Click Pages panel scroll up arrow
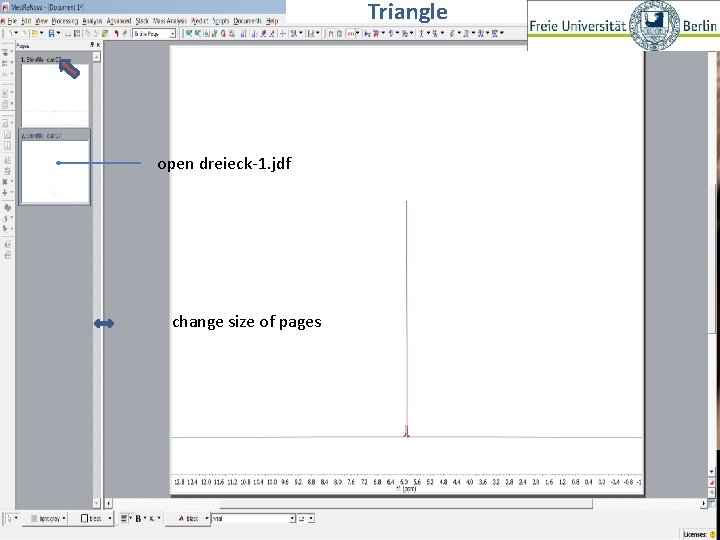720x540 pixels. [96, 57]
